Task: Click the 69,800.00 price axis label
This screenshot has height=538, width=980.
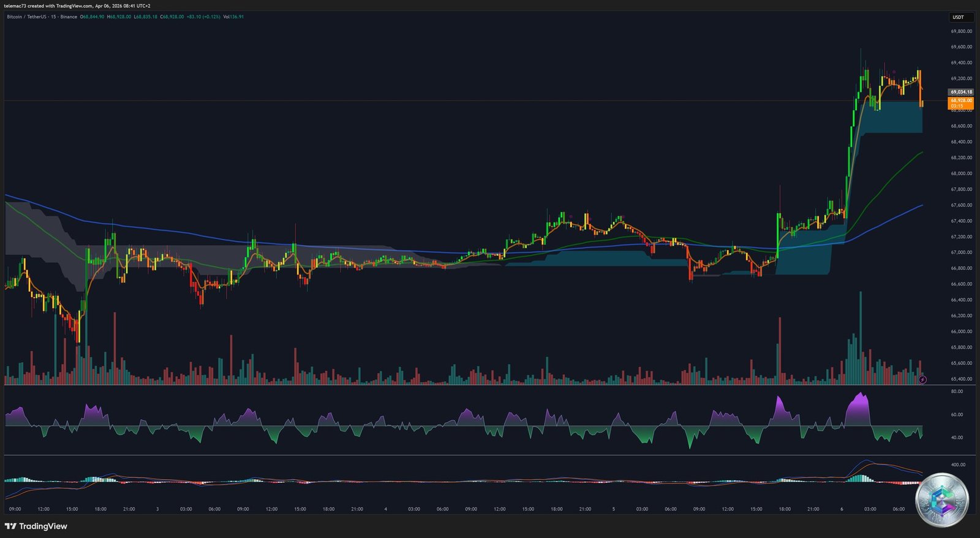Action: 961,31
